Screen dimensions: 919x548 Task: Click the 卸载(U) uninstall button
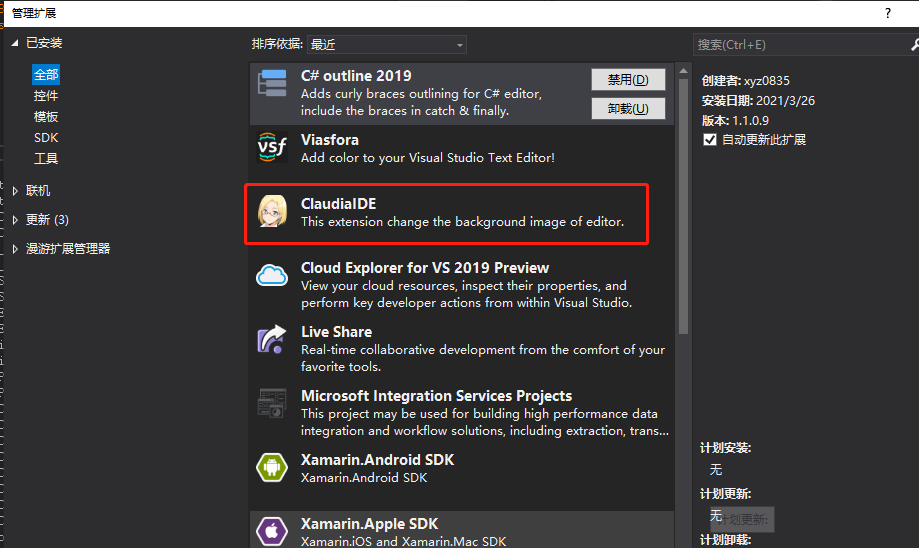[628, 108]
